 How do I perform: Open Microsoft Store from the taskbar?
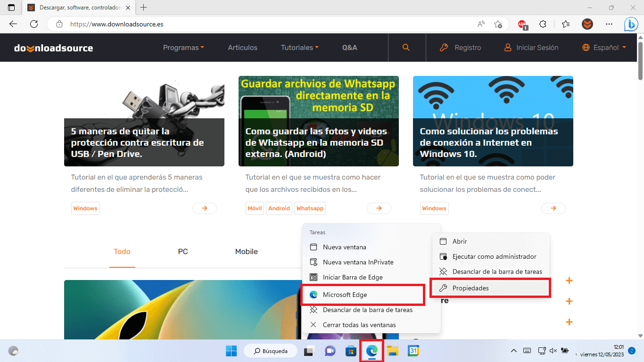point(351,351)
